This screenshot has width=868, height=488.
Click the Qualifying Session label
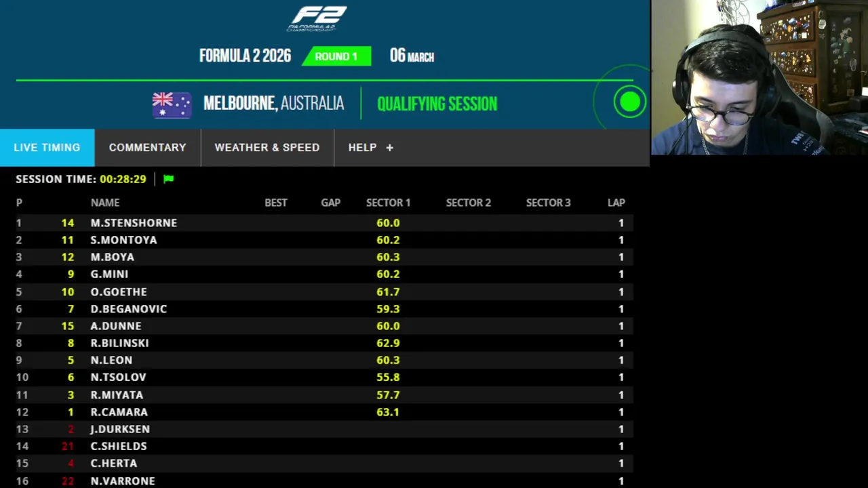point(437,104)
